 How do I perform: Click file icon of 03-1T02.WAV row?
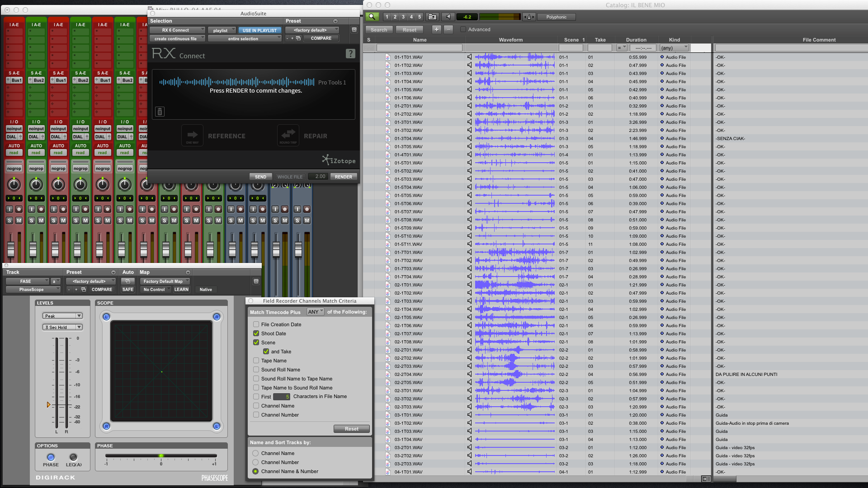coord(388,423)
